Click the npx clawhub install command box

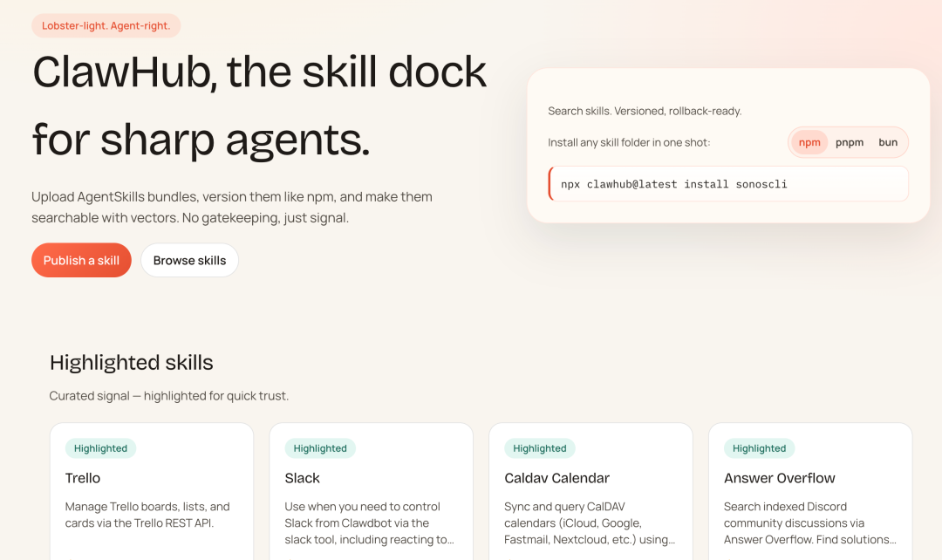728,184
